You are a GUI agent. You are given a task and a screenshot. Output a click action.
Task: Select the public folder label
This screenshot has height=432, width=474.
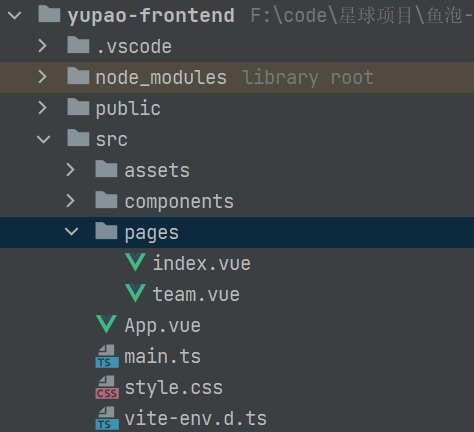point(128,108)
